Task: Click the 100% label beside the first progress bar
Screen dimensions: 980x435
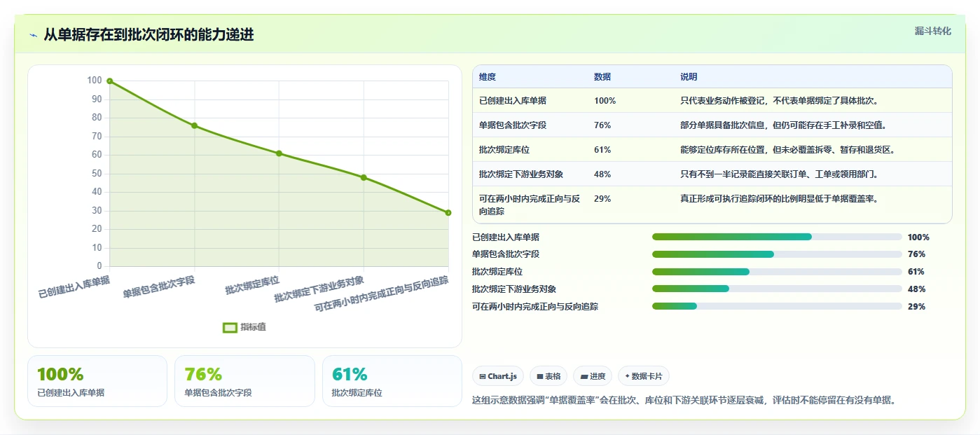Action: (x=918, y=237)
